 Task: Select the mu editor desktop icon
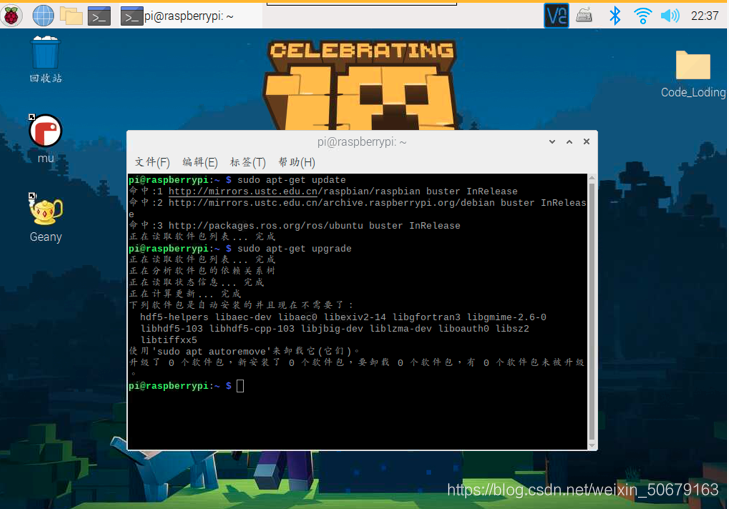46,139
